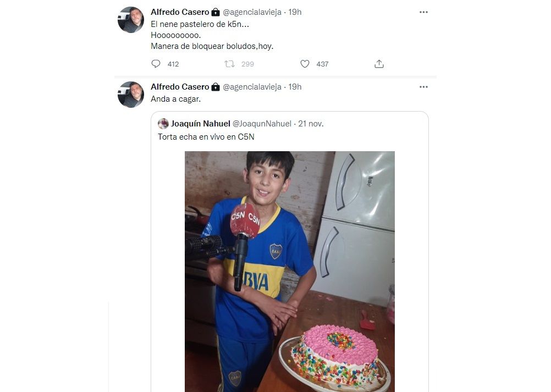Reply to the 'El nene pastelero' tweet

pyautogui.click(x=156, y=64)
